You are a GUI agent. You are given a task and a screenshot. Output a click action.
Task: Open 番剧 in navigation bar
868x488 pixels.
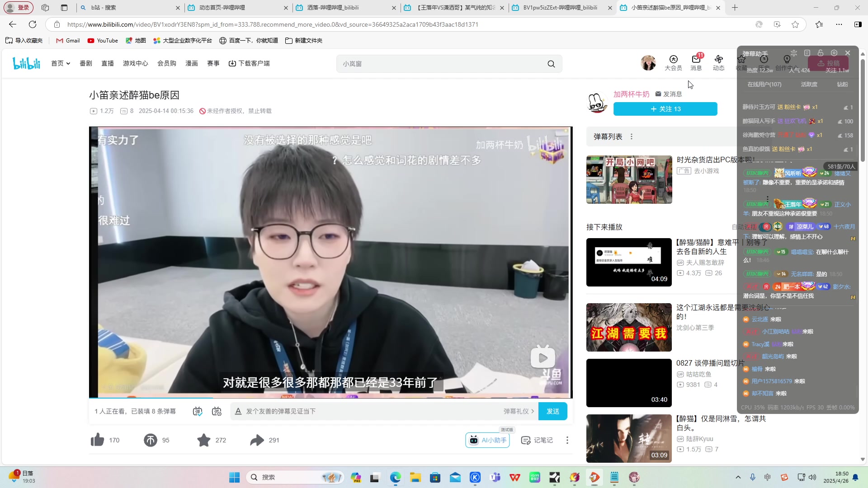tap(86, 63)
